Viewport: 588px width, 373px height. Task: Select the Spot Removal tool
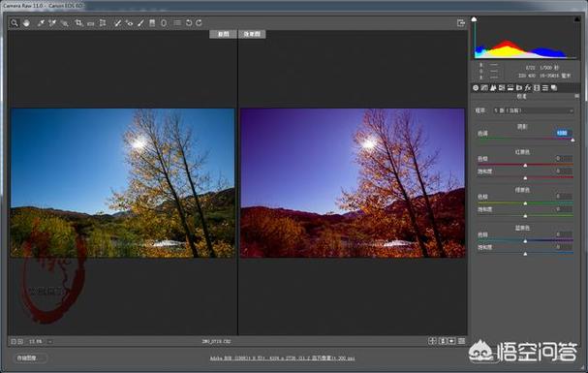coord(118,23)
